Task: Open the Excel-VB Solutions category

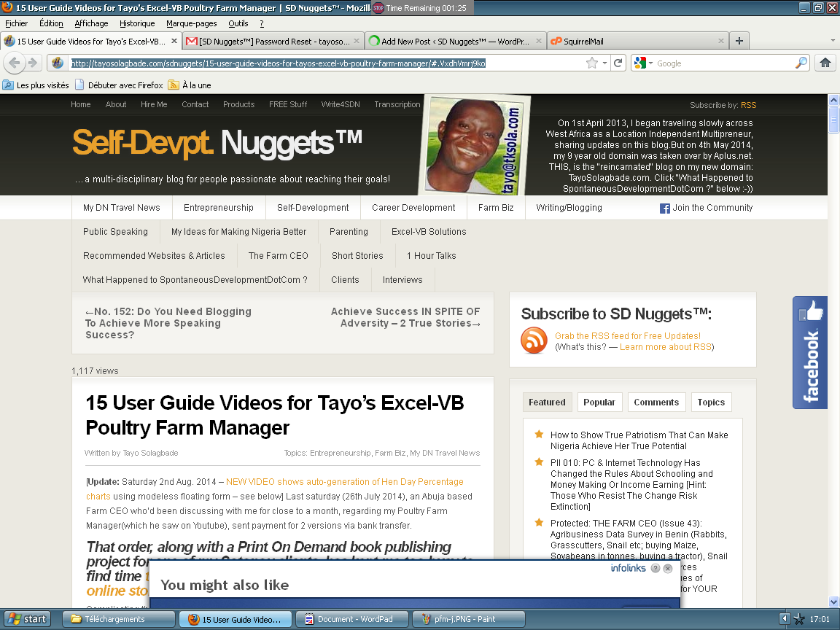Action: pyautogui.click(x=429, y=232)
